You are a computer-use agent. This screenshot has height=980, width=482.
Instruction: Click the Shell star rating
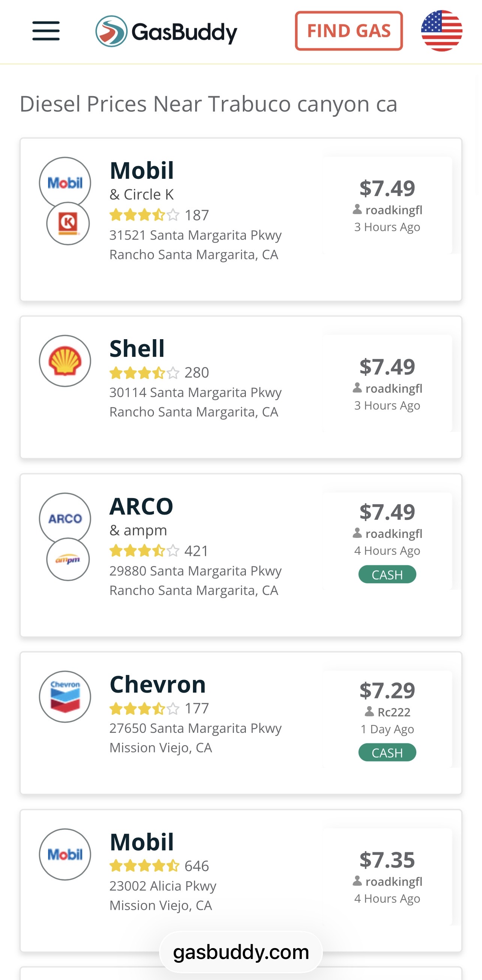tap(144, 373)
